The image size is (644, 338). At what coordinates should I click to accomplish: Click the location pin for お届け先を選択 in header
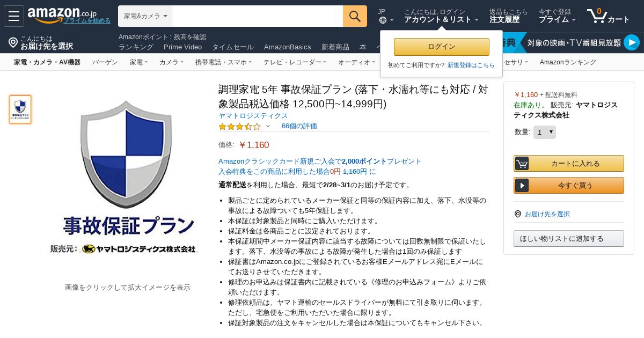(x=13, y=42)
